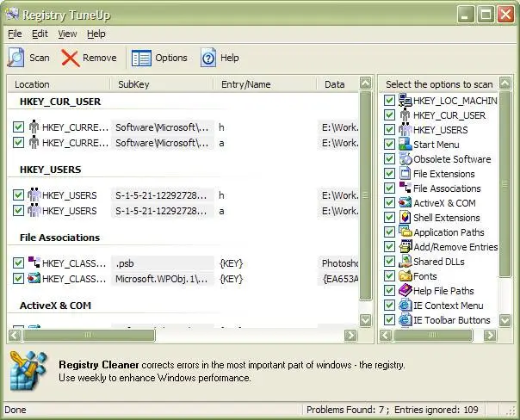Uncheck the Obsolete Software scan option
The height and width of the screenshot is (420, 520).
[390, 159]
